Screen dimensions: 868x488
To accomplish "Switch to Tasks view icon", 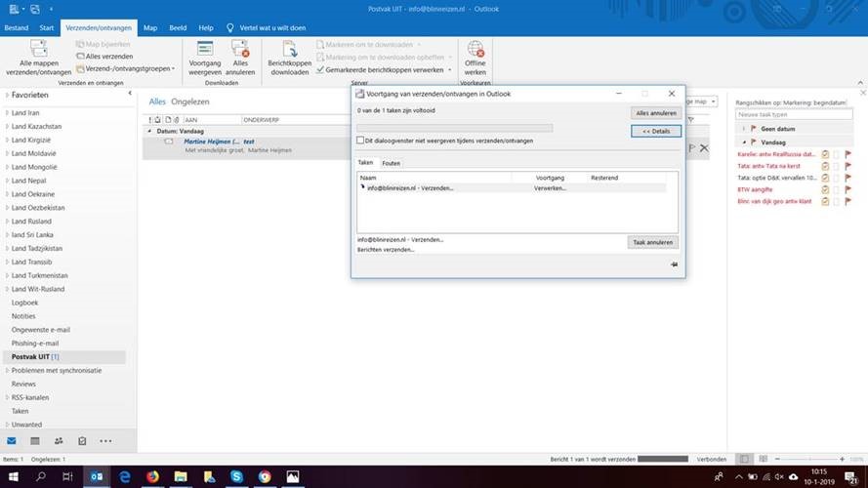I will tap(82, 441).
